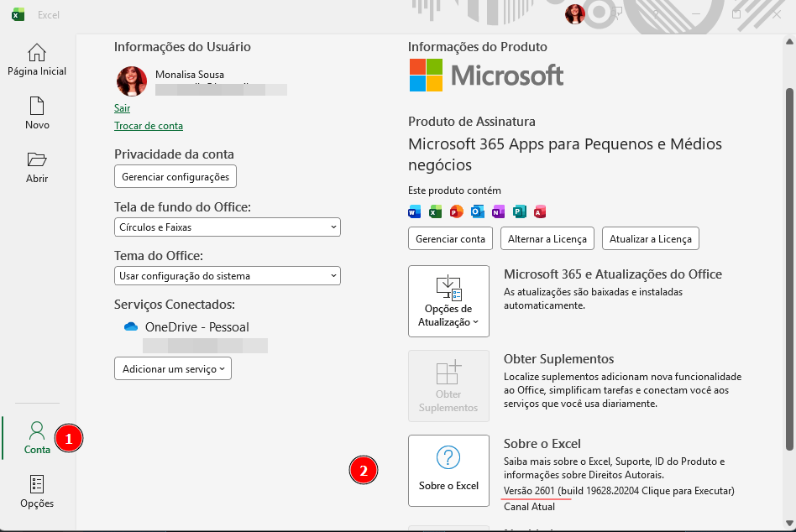
Task: Click the user avatar in the title bar
Action: tap(574, 14)
